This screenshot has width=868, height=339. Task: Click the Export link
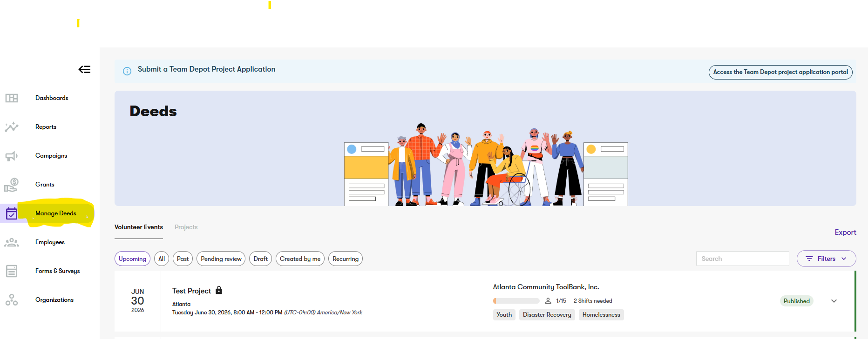[x=845, y=233]
